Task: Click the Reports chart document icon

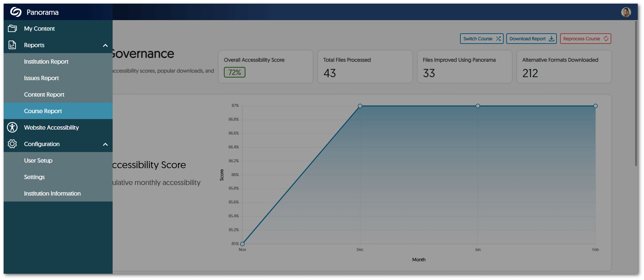Action: (12, 45)
